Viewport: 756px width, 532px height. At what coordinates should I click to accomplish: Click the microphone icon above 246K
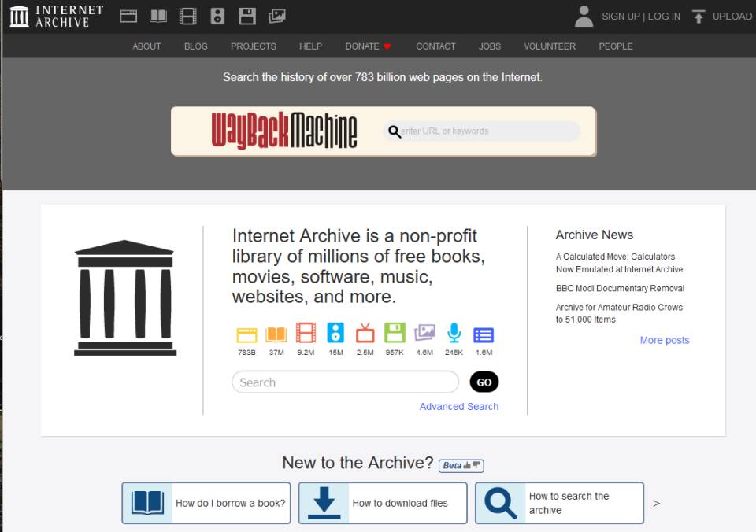point(454,332)
